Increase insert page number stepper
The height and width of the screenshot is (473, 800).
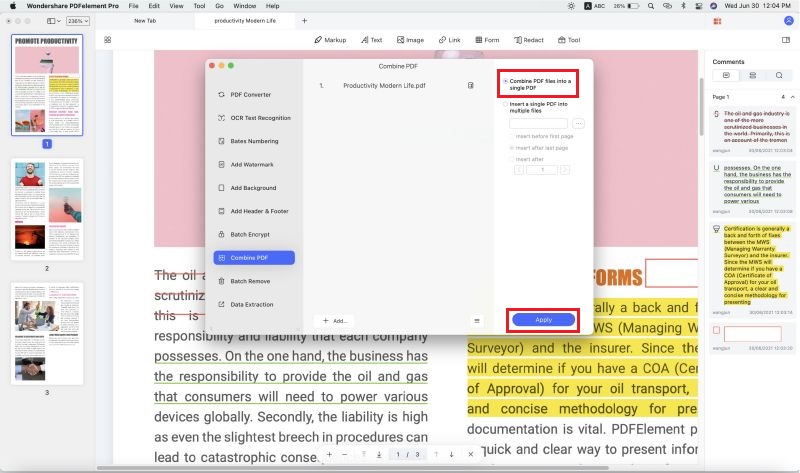click(564, 170)
